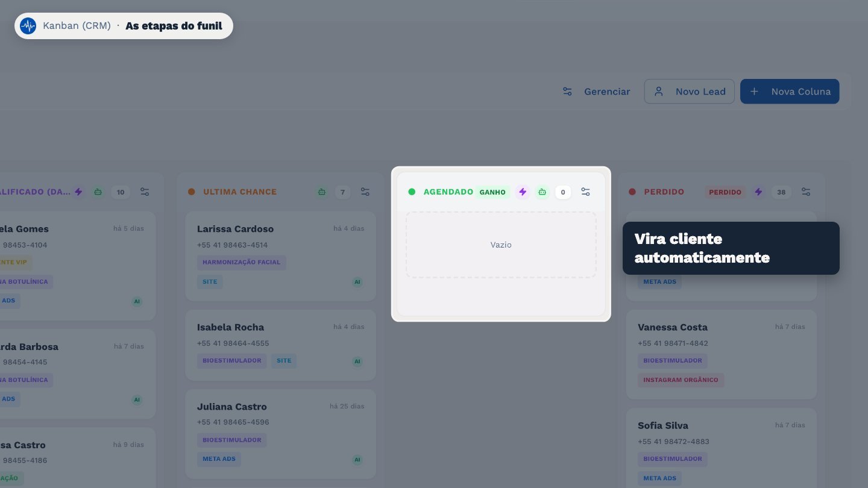
Task: Open PERDIDO column settings sliders icon
Action: tap(806, 192)
